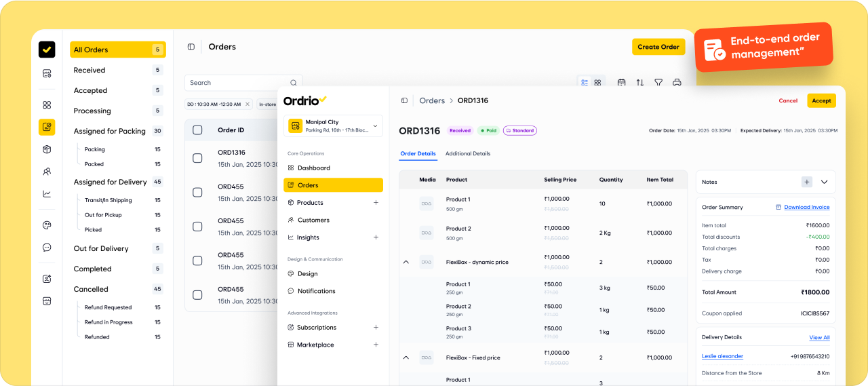Open the Manipal City store dropdown
Viewport: 868px width, 386px height.
pos(333,126)
